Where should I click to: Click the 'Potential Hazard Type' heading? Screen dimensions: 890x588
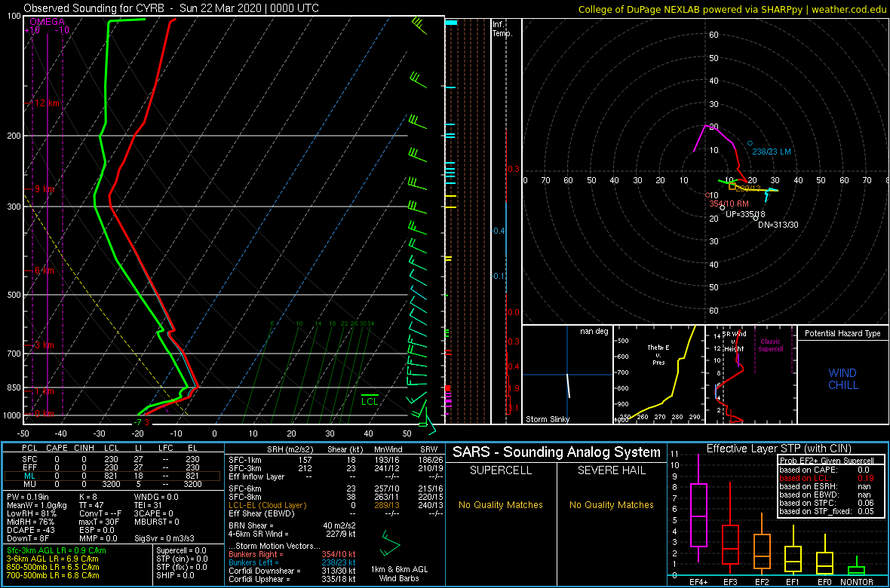pyautogui.click(x=842, y=334)
